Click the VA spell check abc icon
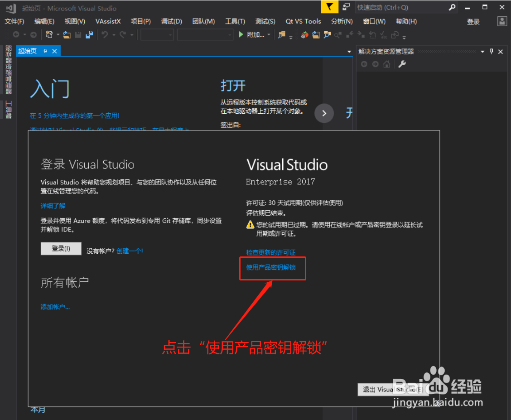Viewport: 511px width, 420px height. coord(384,35)
